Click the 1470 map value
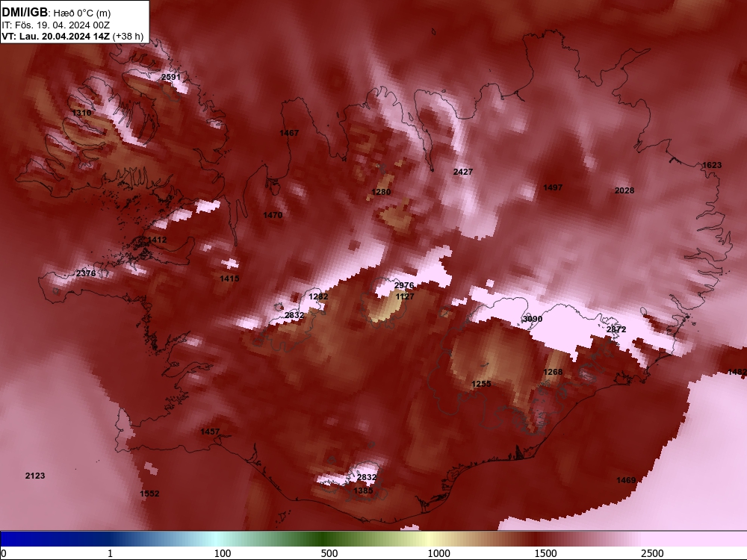This screenshot has width=747, height=560. 273,215
